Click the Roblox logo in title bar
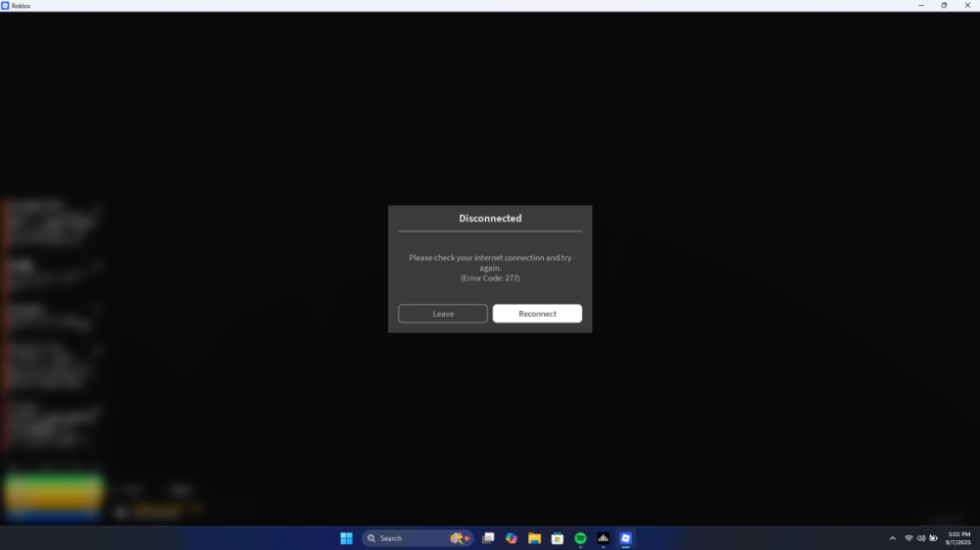 click(6, 5)
